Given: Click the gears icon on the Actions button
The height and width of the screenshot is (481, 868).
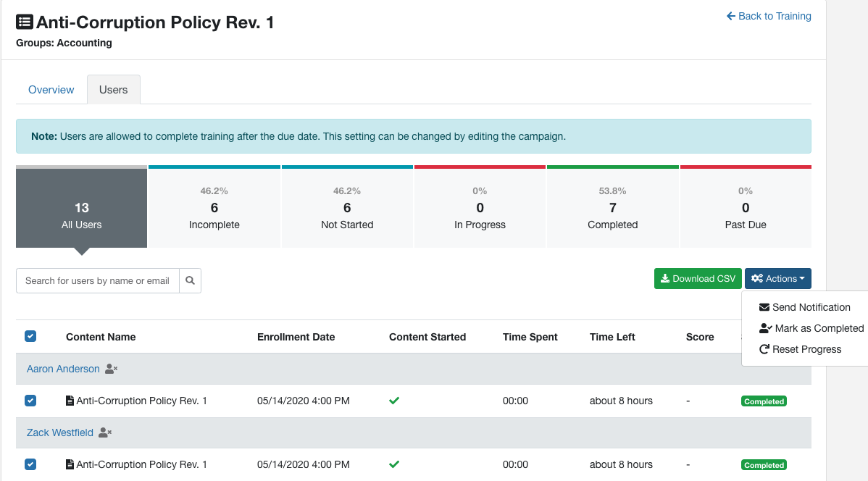Looking at the screenshot, I should tap(758, 278).
